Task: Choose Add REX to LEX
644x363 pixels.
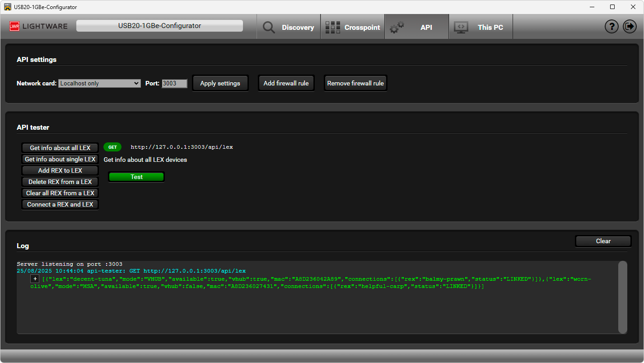Action: 60,170
